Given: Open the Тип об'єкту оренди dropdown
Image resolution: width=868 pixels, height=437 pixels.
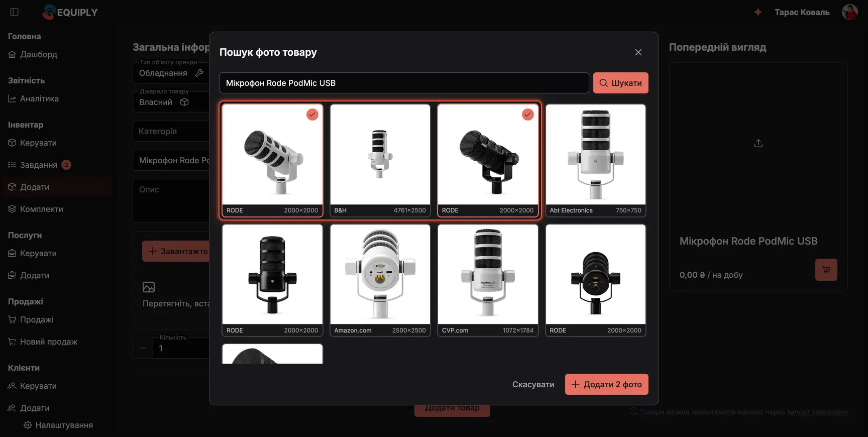Looking at the screenshot, I should pyautogui.click(x=171, y=73).
